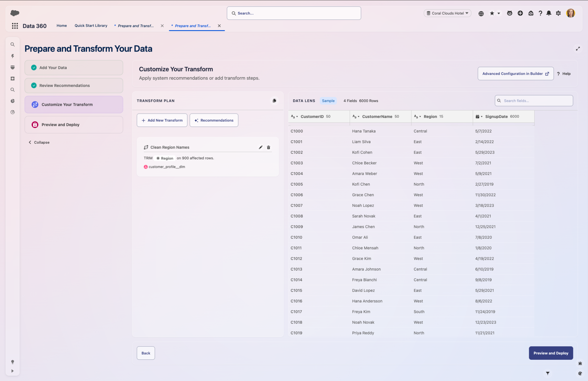
Task: Click the Help link beside Advanced Configuration
Action: pos(564,74)
